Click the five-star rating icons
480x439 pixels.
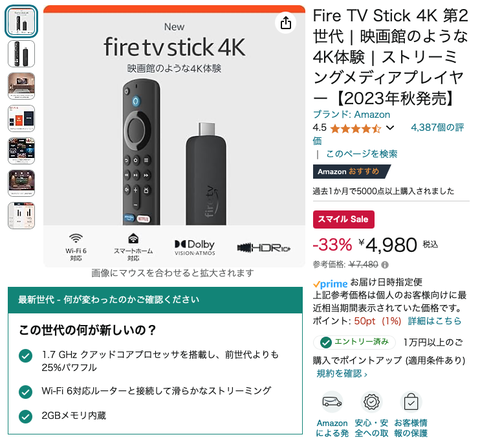click(355, 128)
